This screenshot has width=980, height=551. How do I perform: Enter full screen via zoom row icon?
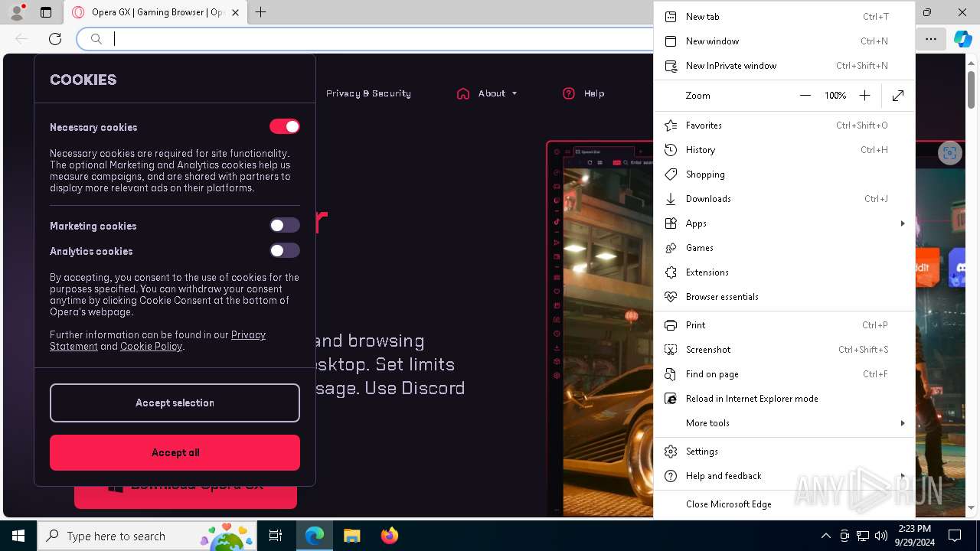[898, 96]
